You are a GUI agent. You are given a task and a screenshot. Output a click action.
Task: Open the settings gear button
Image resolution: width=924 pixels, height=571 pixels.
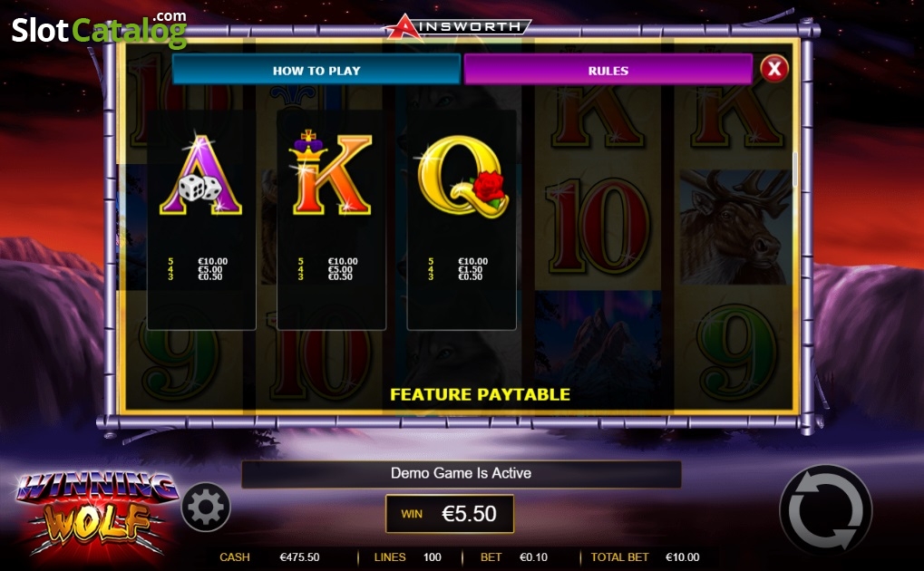pyautogui.click(x=206, y=507)
